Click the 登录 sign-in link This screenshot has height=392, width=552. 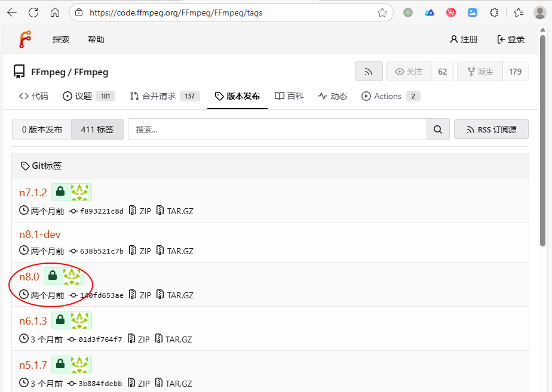[511, 39]
